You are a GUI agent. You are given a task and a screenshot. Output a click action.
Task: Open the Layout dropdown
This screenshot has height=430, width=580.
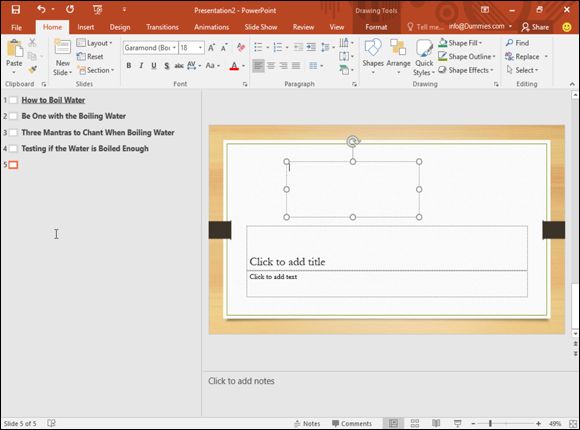[94, 43]
